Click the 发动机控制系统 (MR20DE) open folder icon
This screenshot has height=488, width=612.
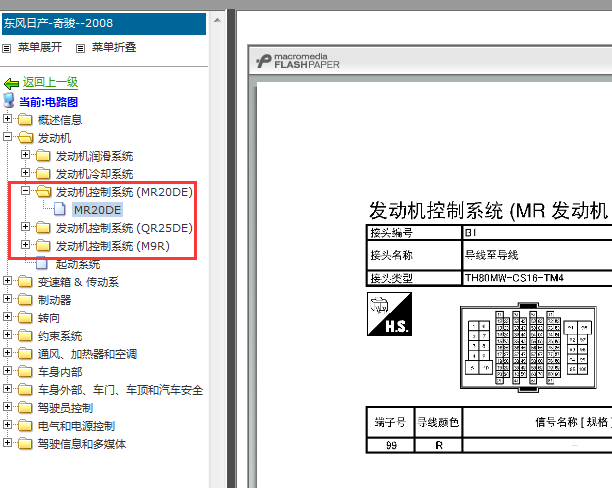tap(43, 191)
